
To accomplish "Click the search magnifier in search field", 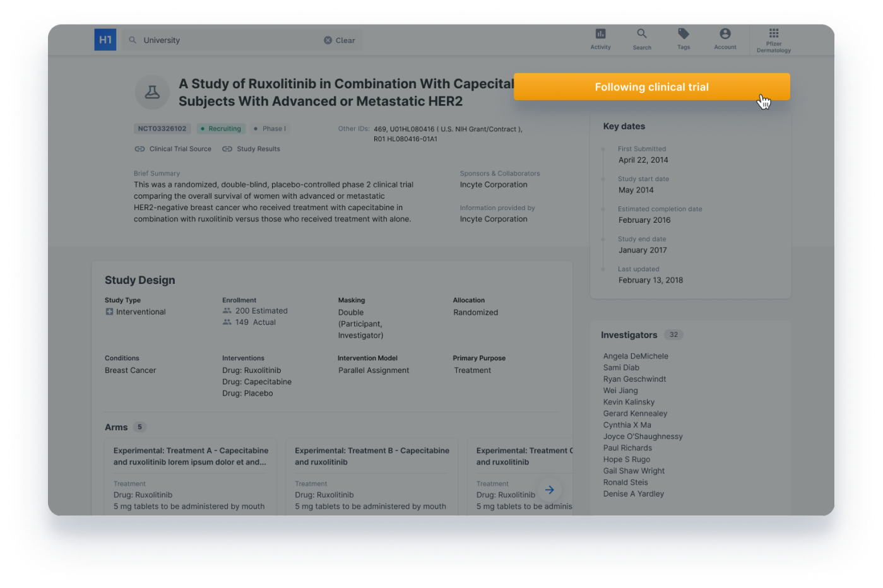I will (133, 40).
